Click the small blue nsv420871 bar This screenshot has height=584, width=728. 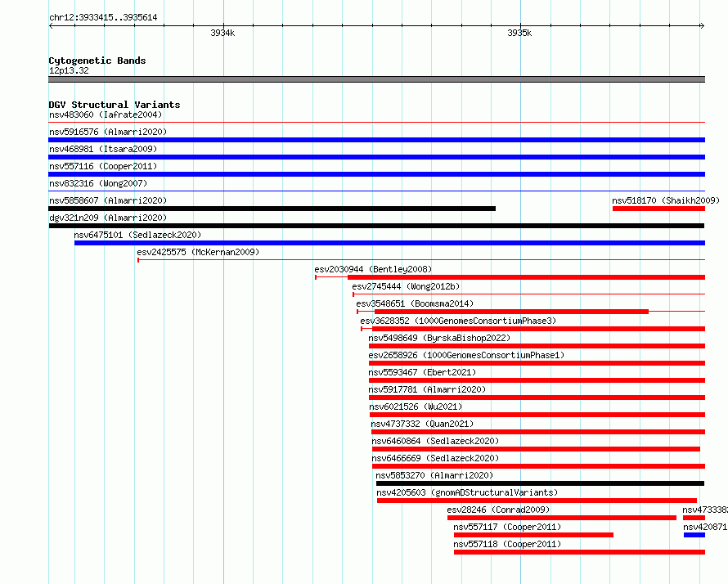694,535
